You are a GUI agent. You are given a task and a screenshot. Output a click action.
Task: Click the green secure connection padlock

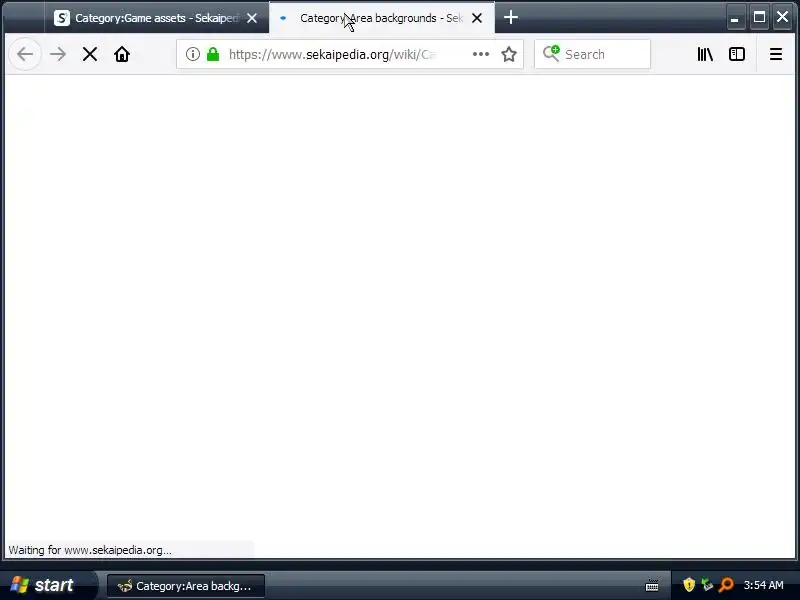coord(213,54)
